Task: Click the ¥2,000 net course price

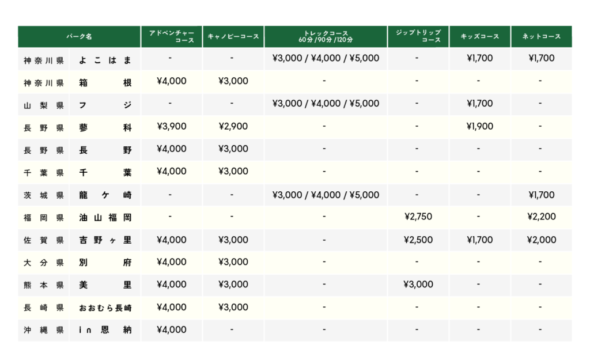Action: pyautogui.click(x=542, y=240)
